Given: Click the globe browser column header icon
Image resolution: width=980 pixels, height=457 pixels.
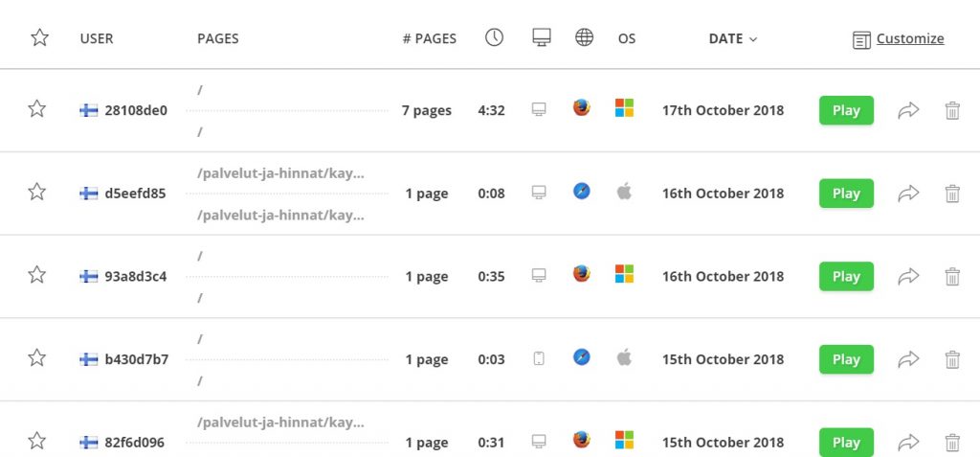Looking at the screenshot, I should click(x=584, y=38).
